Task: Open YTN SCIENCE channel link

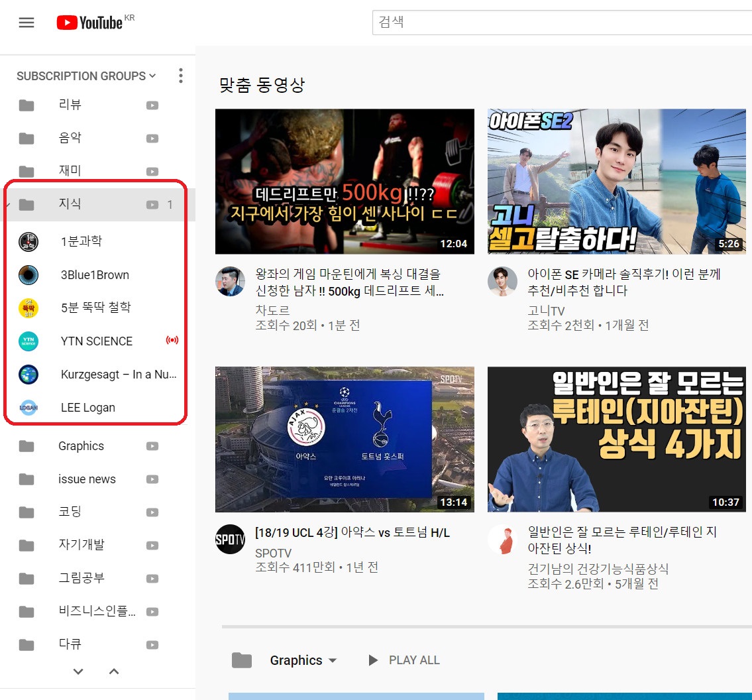Action: (x=96, y=341)
